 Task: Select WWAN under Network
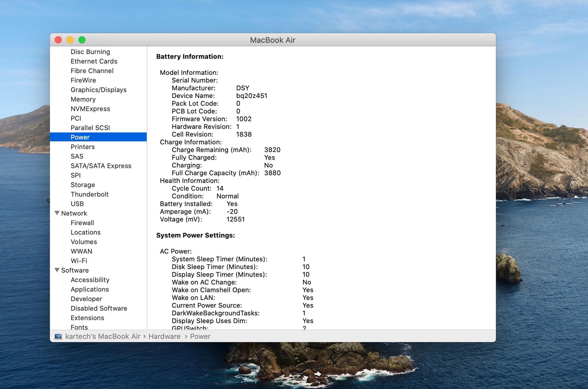81,251
